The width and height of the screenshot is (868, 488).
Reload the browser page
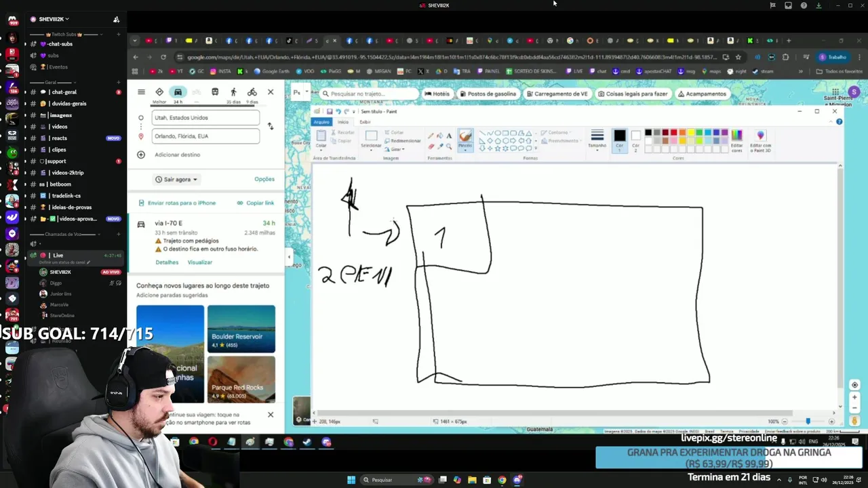coord(163,57)
